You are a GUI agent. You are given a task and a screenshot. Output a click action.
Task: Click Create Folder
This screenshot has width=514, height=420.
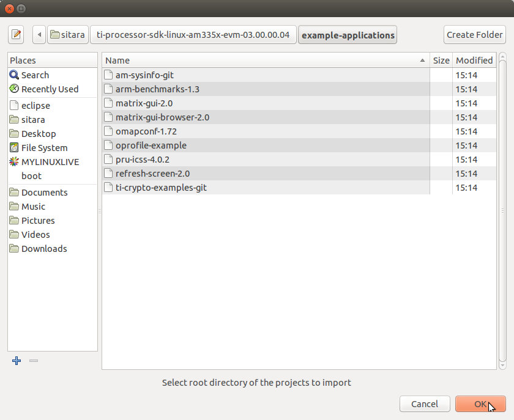(474, 34)
